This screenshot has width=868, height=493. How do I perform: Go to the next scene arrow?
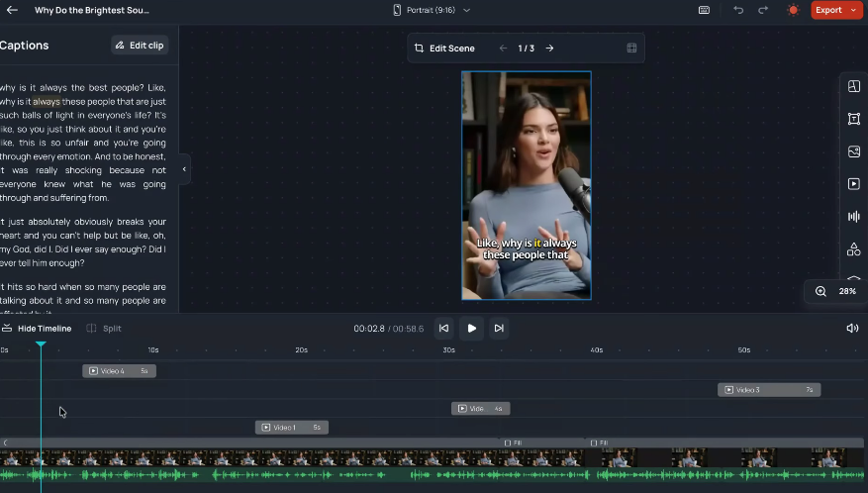(550, 48)
